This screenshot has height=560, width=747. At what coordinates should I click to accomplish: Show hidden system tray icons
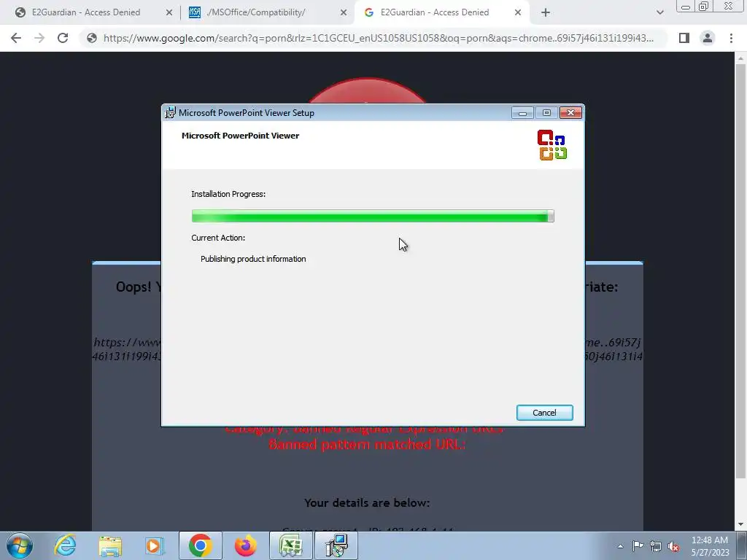620,546
